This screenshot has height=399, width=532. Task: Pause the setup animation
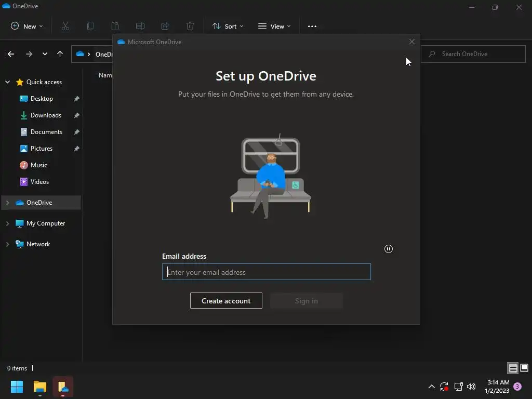click(x=389, y=249)
